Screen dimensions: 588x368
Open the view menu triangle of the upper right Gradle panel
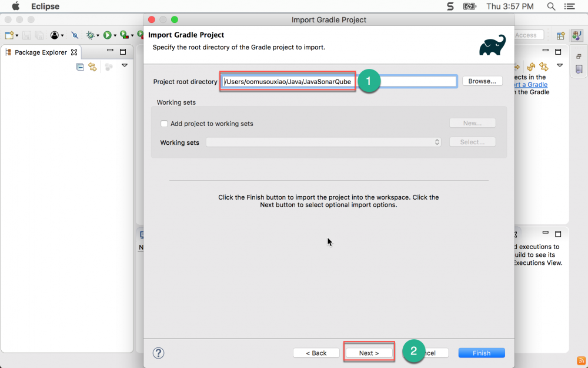pyautogui.click(x=560, y=65)
